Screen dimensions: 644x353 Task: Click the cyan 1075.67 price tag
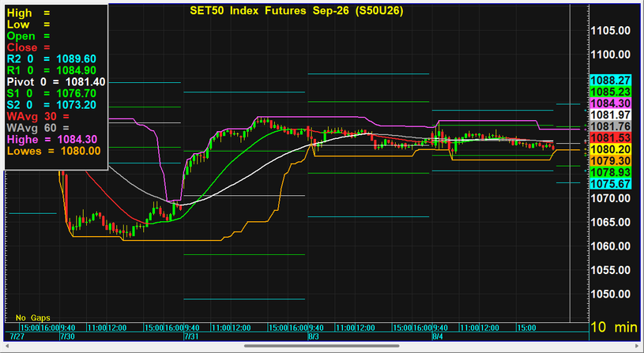click(x=610, y=184)
